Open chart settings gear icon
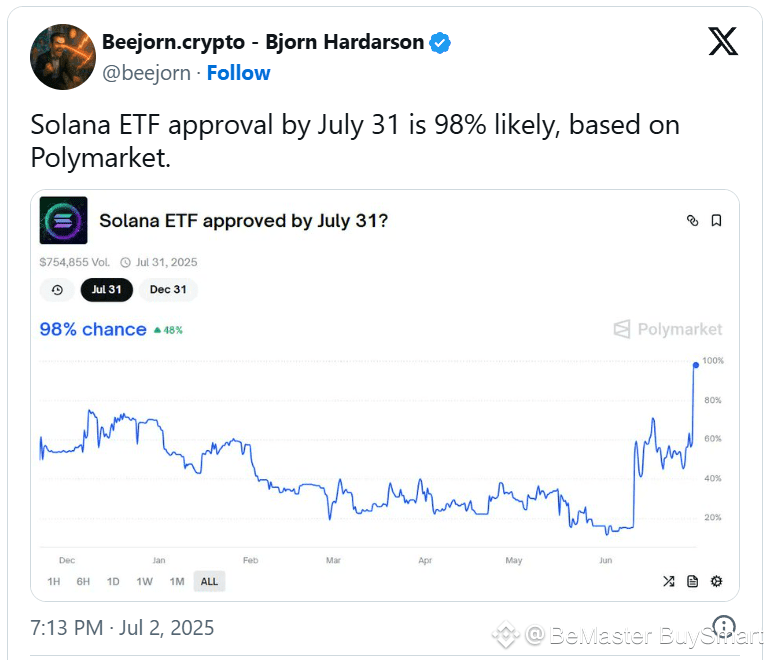 coord(716,581)
